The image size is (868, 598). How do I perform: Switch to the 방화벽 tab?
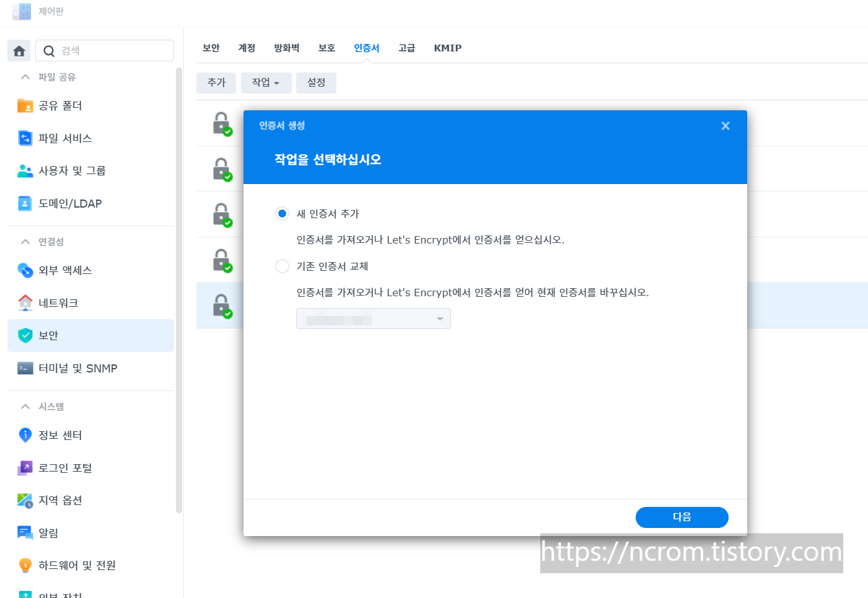click(x=287, y=48)
